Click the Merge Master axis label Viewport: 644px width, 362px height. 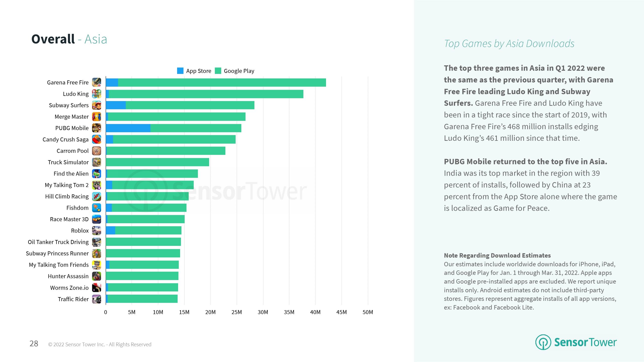71,117
